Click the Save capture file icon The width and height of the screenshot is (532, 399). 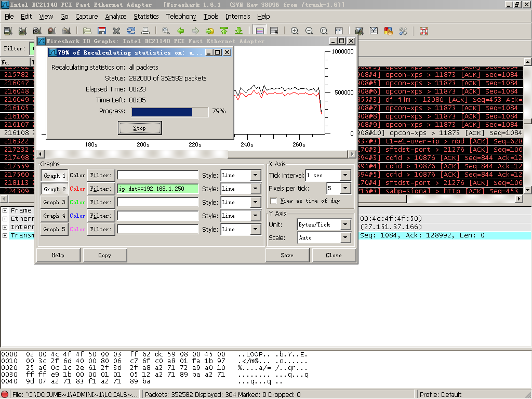[x=102, y=31]
